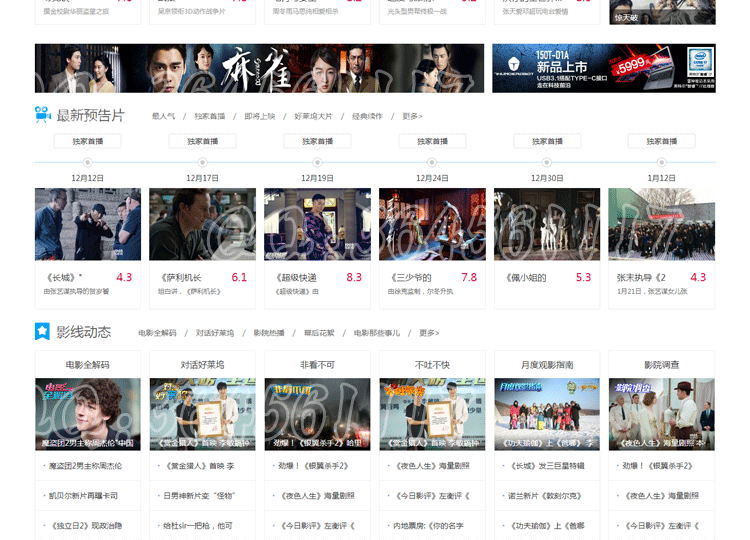Open news item 《长城》发三巨星特辑
The image size is (750, 540).
546,465
